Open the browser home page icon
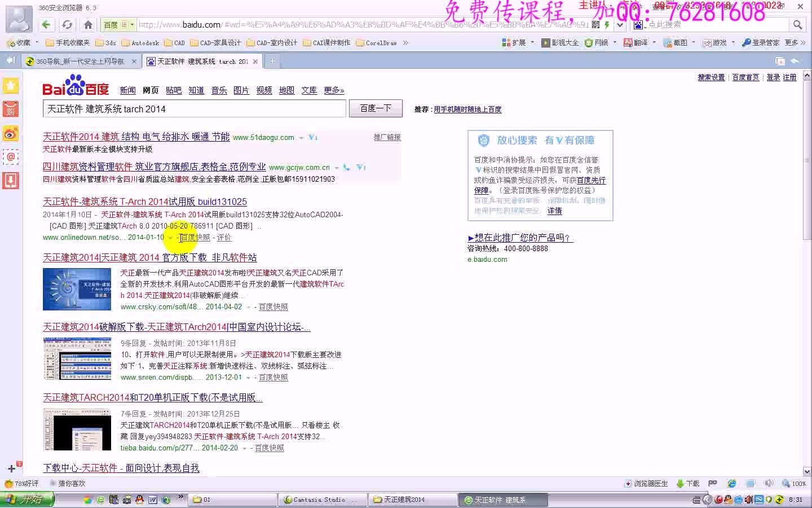The height and width of the screenshot is (508, 812). pyautogui.click(x=88, y=25)
